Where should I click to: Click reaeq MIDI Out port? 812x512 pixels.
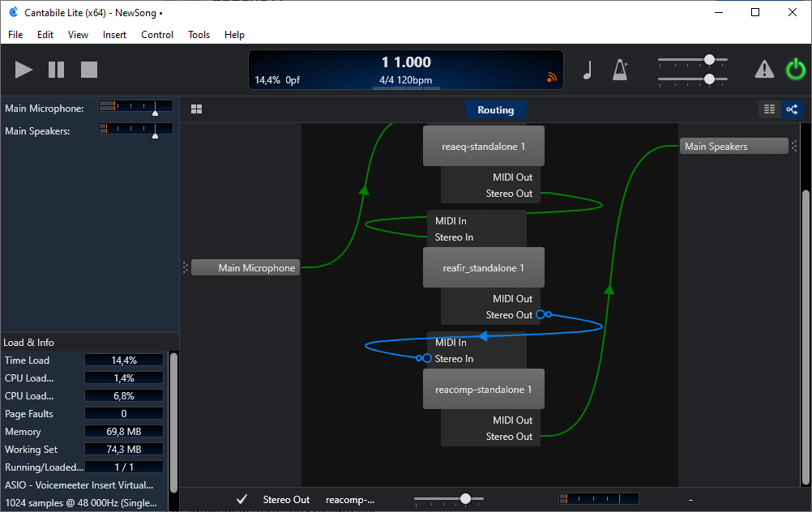point(512,177)
